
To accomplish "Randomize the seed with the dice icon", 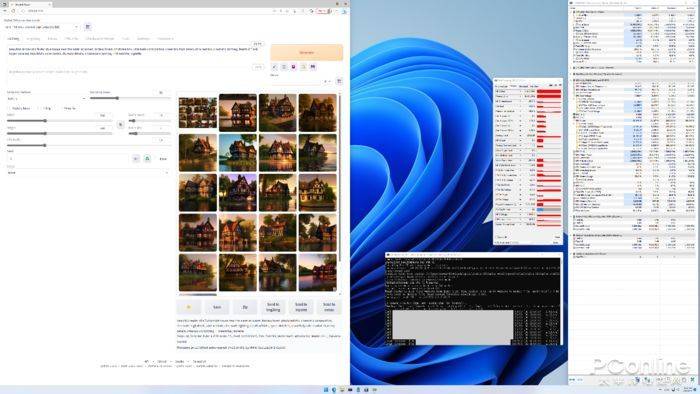I will click(136, 158).
